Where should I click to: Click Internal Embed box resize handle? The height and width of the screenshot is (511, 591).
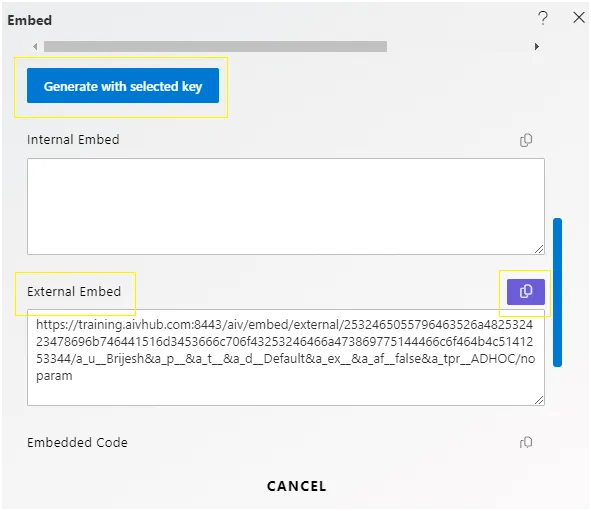(x=539, y=249)
